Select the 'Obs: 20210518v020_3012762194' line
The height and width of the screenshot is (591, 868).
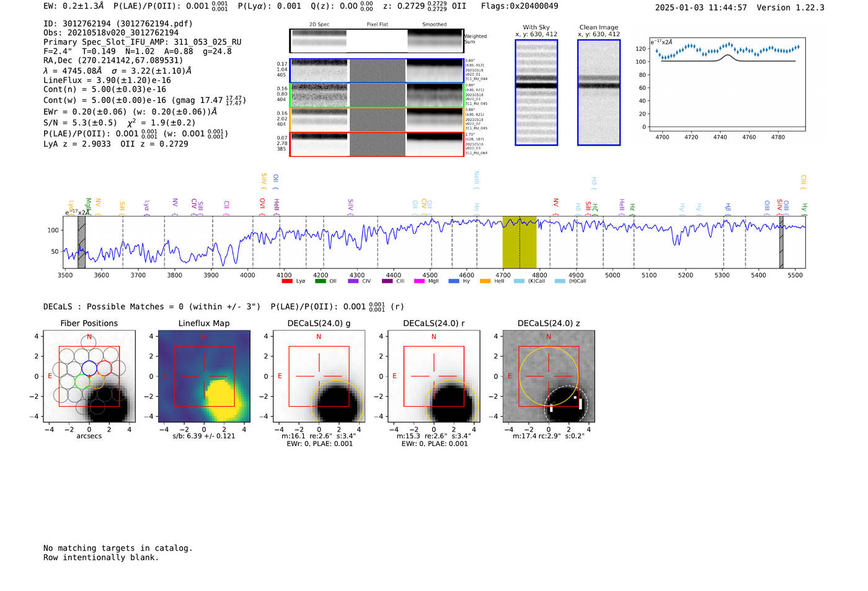pyautogui.click(x=111, y=33)
